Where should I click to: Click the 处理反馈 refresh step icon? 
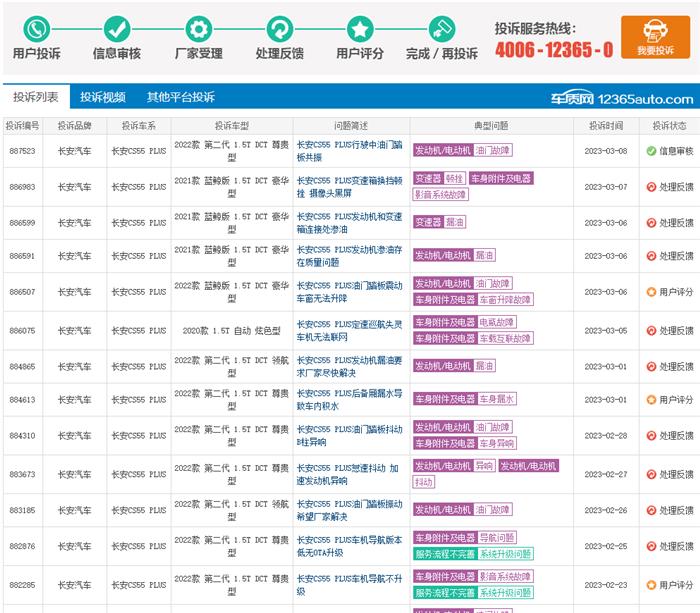(280, 29)
